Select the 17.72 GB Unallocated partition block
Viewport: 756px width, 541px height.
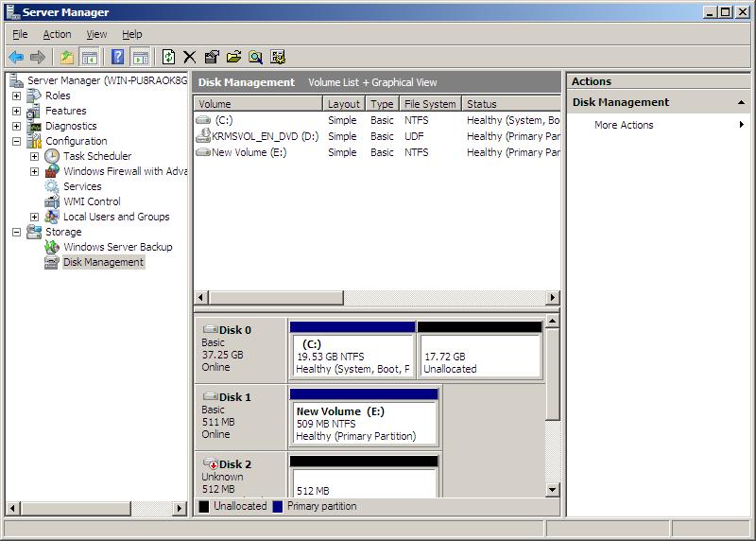[480, 350]
